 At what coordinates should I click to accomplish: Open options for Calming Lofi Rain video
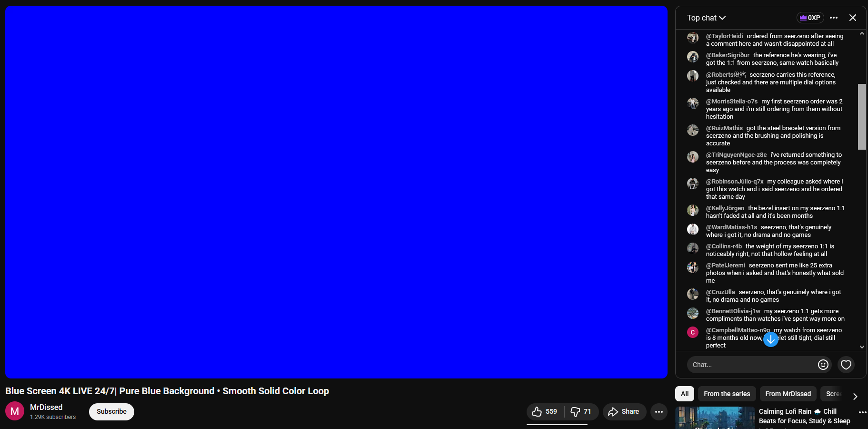tap(862, 412)
